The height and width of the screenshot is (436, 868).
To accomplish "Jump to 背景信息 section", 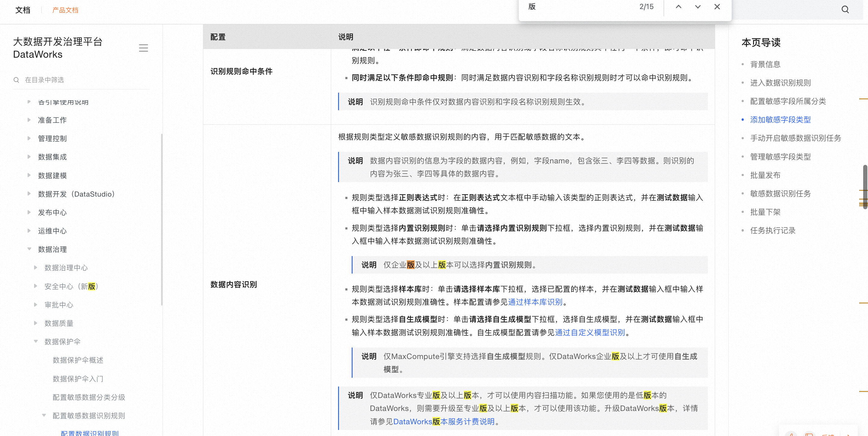I will pos(765,64).
